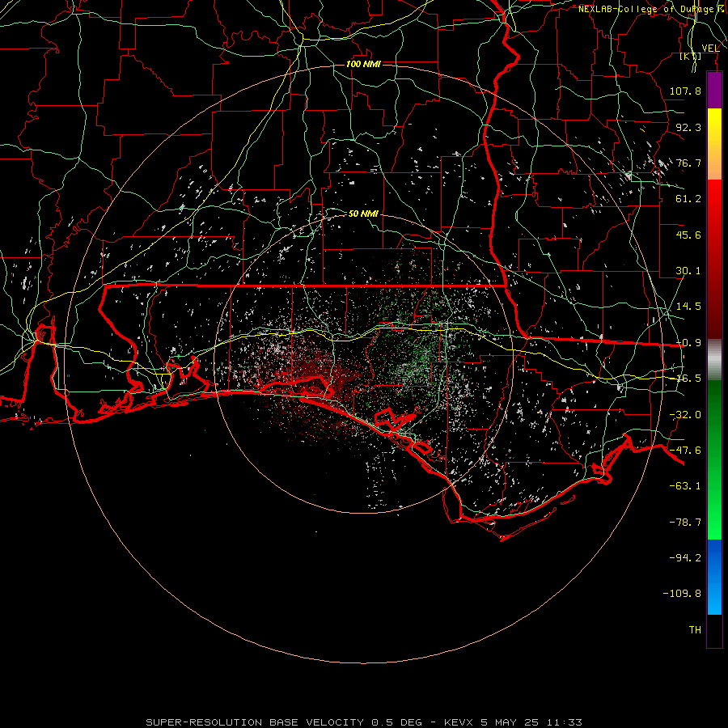
Task: Pick the green segment of velocity scale
Action: coord(714,459)
